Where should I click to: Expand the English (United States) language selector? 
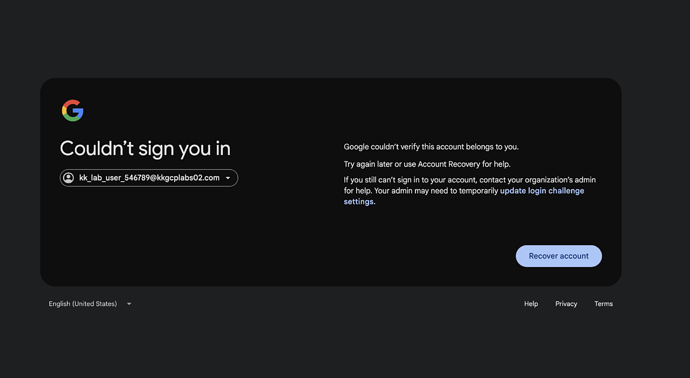90,304
